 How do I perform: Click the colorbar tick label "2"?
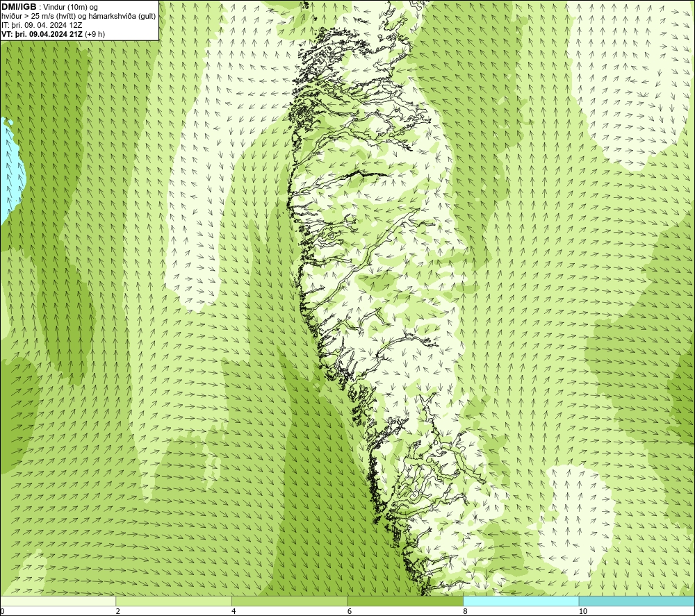click(118, 611)
